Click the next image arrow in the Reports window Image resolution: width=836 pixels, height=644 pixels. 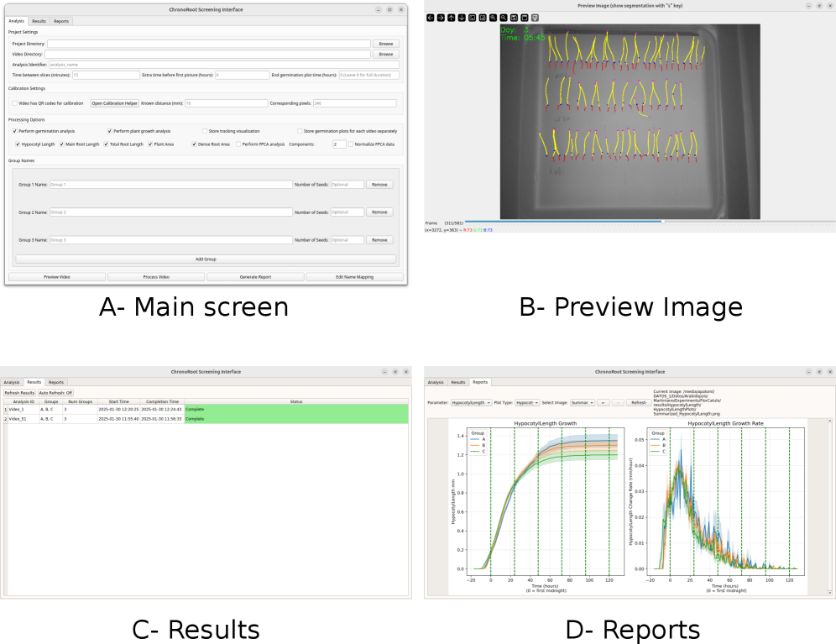coord(618,403)
